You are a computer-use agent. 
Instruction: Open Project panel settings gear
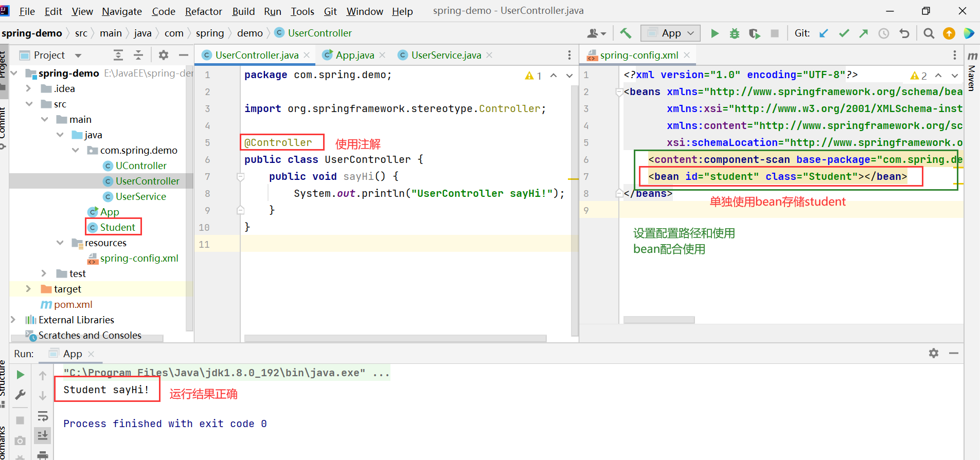point(164,55)
